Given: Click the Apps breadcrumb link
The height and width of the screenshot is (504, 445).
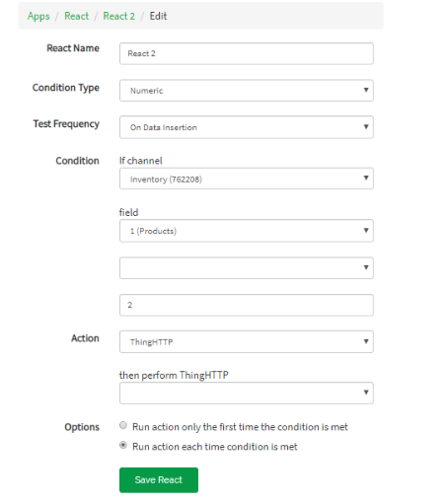Looking at the screenshot, I should click(x=38, y=16).
